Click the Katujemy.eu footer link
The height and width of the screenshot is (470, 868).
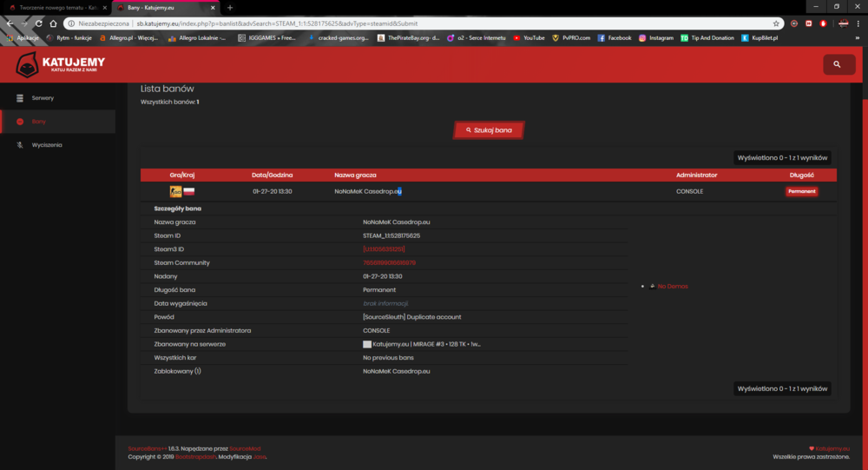[x=832, y=449]
